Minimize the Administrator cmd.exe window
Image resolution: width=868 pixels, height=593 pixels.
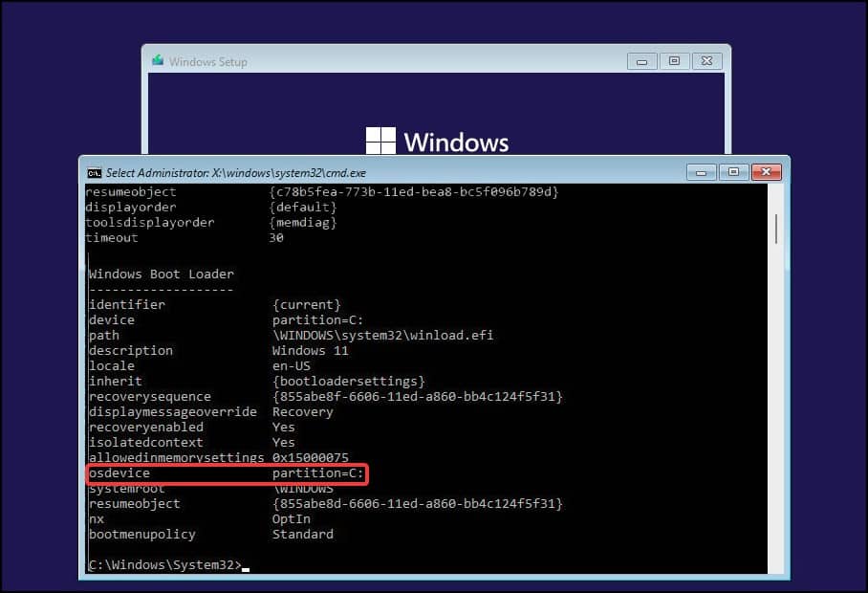[x=702, y=173]
